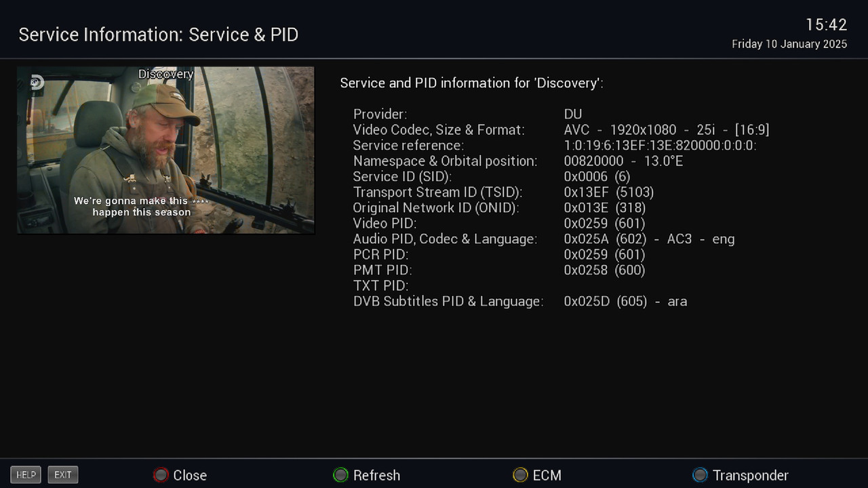Image resolution: width=868 pixels, height=488 pixels.
Task: Select the Refresh label
Action: point(376,475)
